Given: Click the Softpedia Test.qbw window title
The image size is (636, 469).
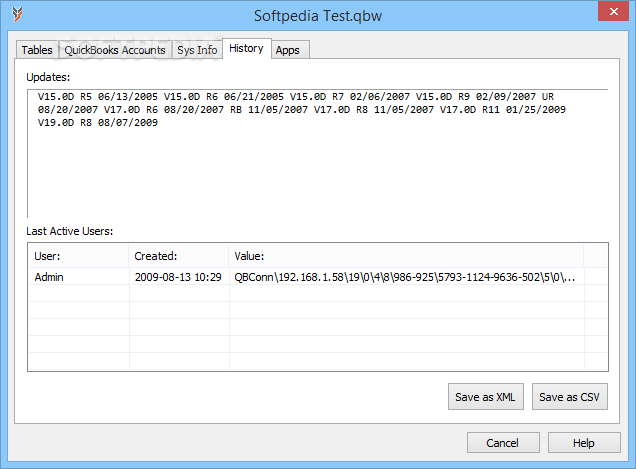Looking at the screenshot, I should (318, 16).
